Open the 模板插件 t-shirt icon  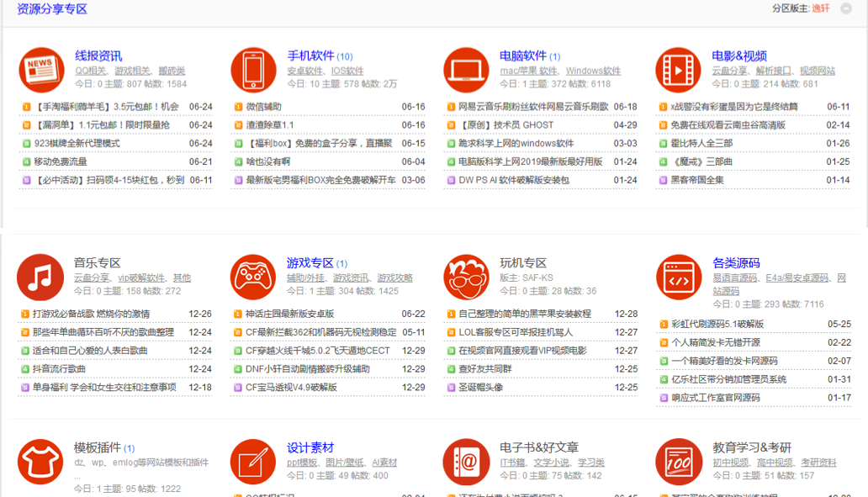click(x=40, y=462)
